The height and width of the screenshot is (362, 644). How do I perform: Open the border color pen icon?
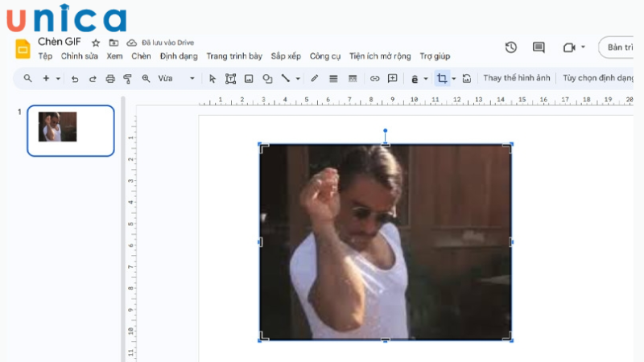coord(314,79)
